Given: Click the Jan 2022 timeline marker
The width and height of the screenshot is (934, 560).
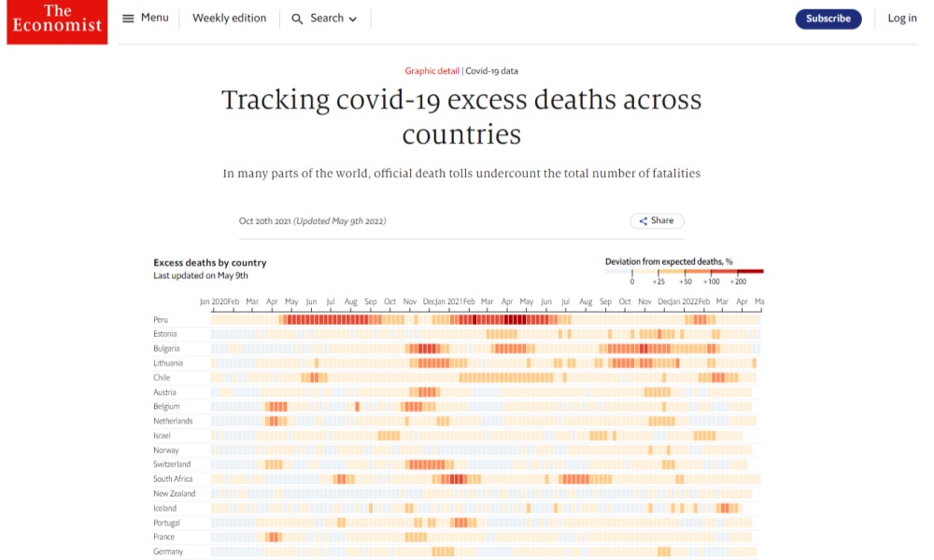Looking at the screenshot, I should [x=684, y=302].
